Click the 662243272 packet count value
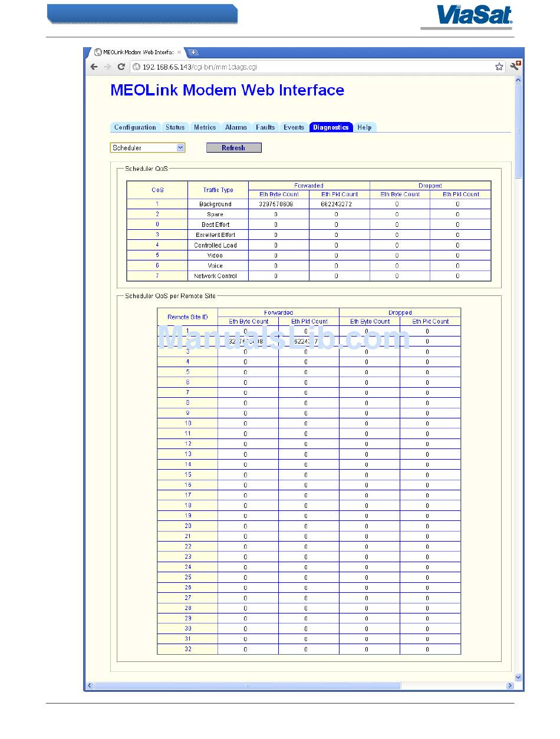The height and width of the screenshot is (739, 560). click(337, 204)
